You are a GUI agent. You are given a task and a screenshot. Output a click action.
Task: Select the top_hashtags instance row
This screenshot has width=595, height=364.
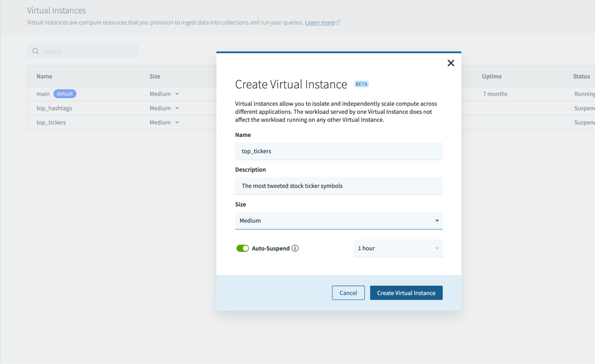click(x=54, y=108)
